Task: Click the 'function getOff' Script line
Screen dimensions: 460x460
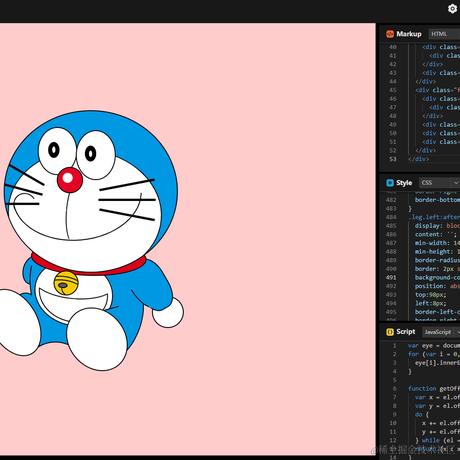Action: point(434,389)
